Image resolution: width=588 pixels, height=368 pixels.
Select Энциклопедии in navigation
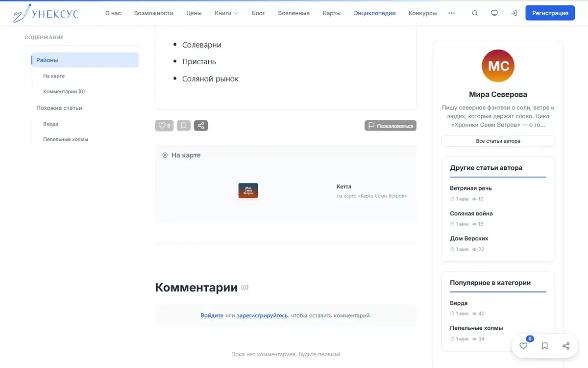(375, 13)
